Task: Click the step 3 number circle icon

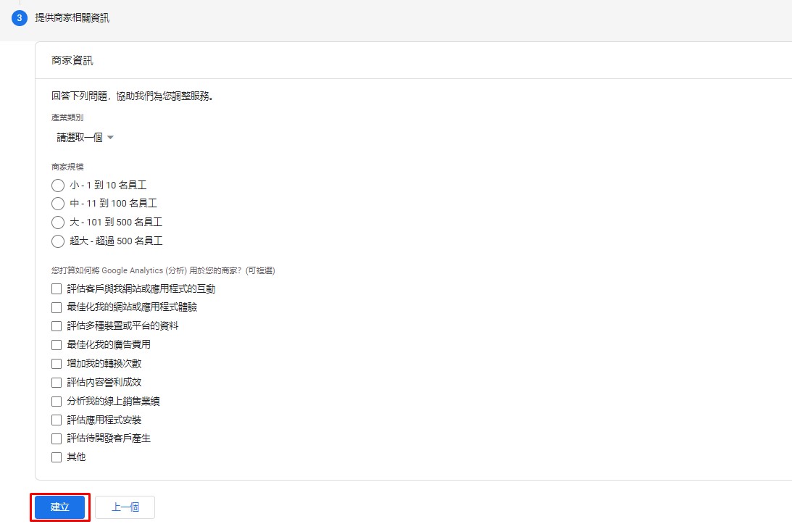Action: coord(20,18)
